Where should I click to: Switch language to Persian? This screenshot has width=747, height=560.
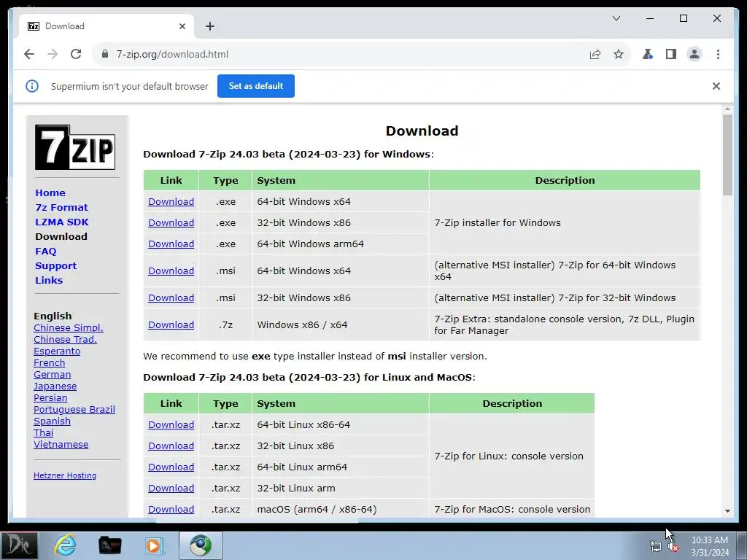(x=50, y=397)
